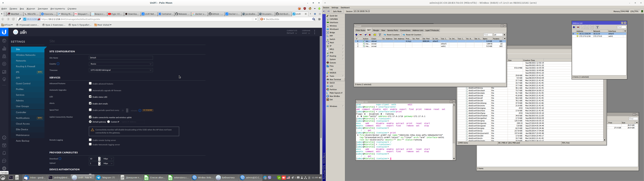The width and height of the screenshot is (644, 181).
Task: Disable the selected NAT rule with the red cross
Action: (x=370, y=35)
